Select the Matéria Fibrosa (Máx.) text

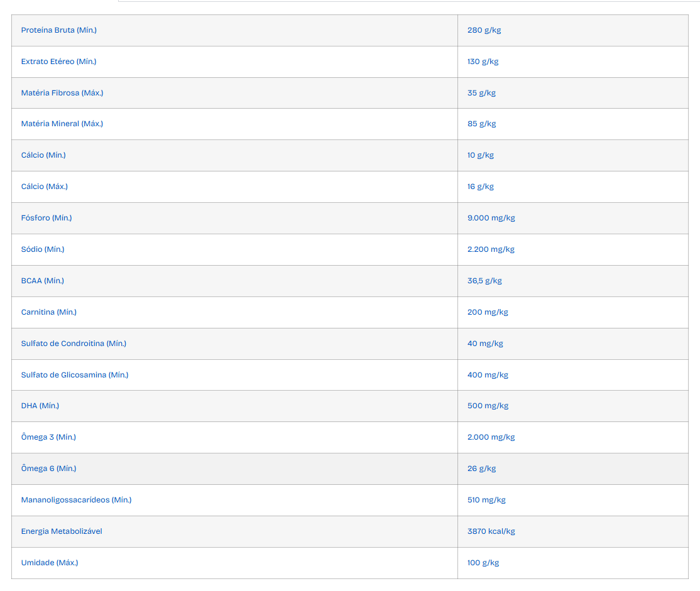(62, 93)
